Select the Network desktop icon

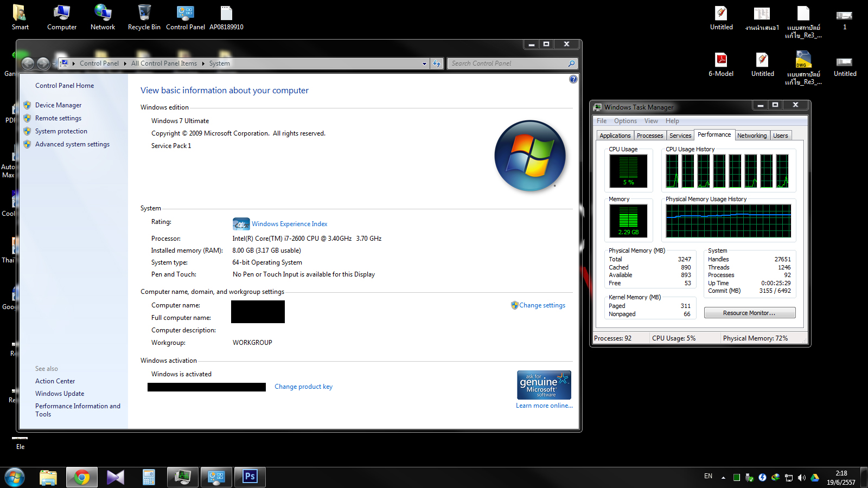[103, 17]
